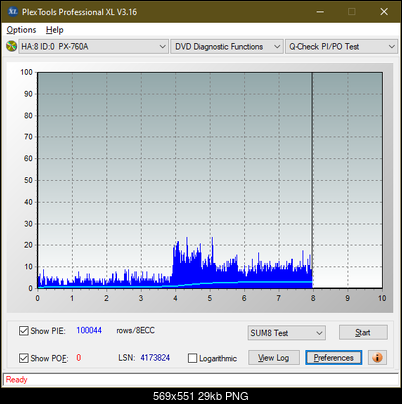Click the orange info icon button

tap(377, 358)
